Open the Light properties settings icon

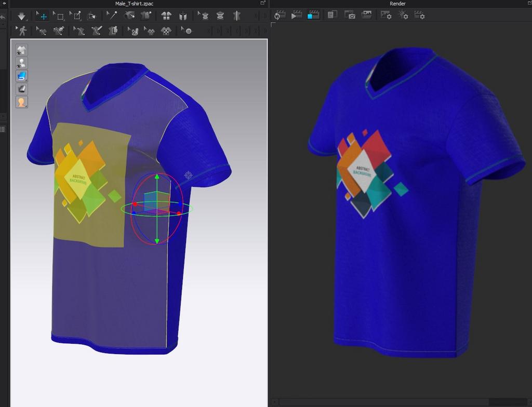[x=403, y=15]
